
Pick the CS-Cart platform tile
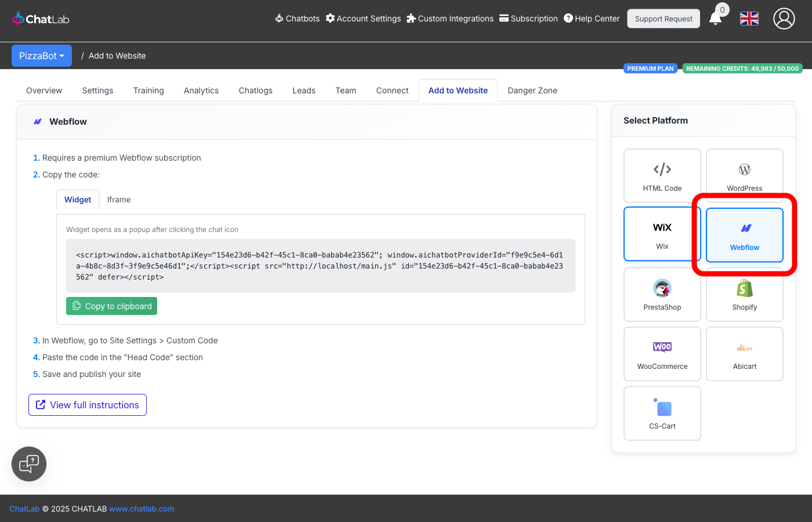pyautogui.click(x=662, y=413)
